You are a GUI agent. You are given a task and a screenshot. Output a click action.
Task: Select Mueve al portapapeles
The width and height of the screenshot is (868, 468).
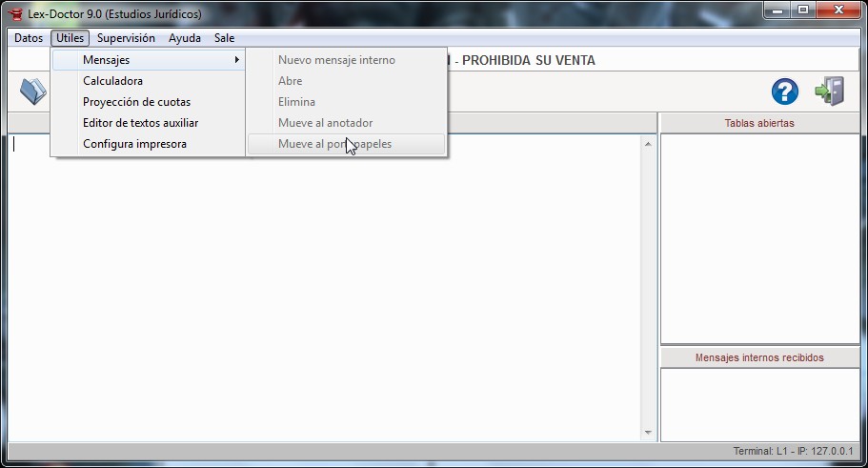(347, 144)
